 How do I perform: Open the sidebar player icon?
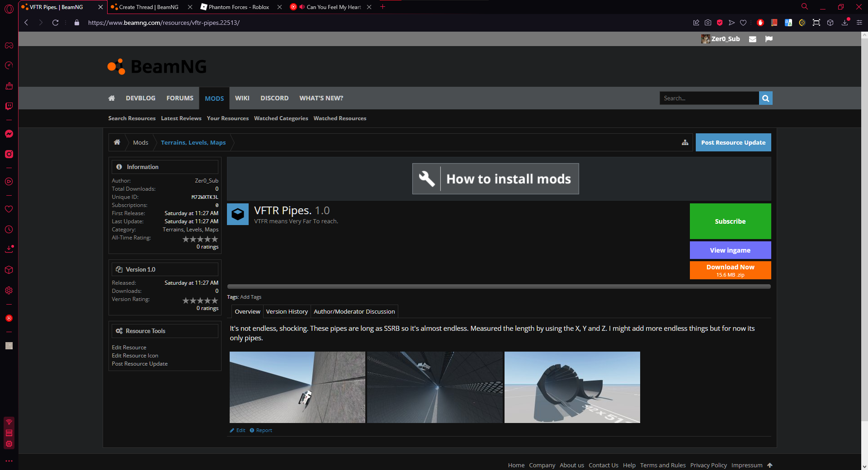point(9,182)
